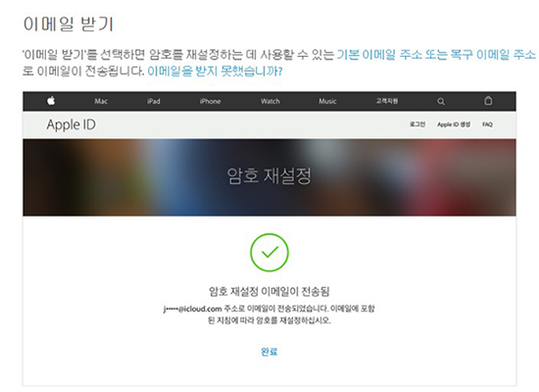Select the Mac menu item
The height and width of the screenshot is (392, 539).
[101, 101]
